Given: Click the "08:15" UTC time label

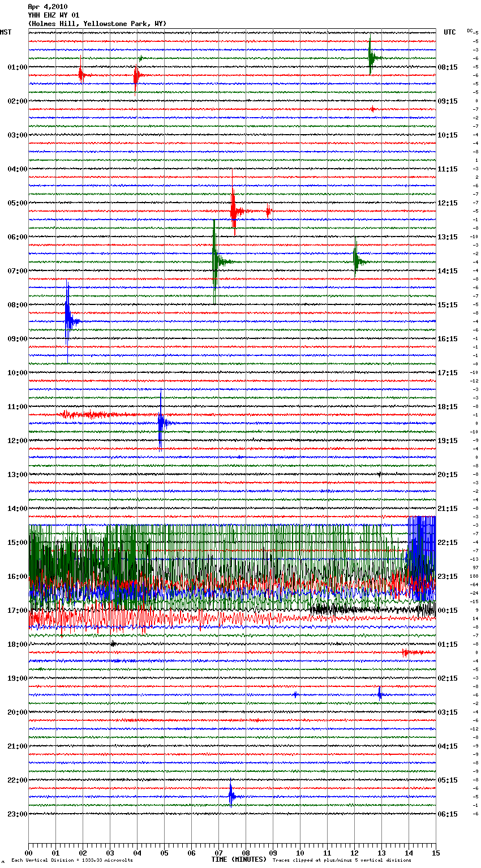Looking at the screenshot, I should click(448, 67).
